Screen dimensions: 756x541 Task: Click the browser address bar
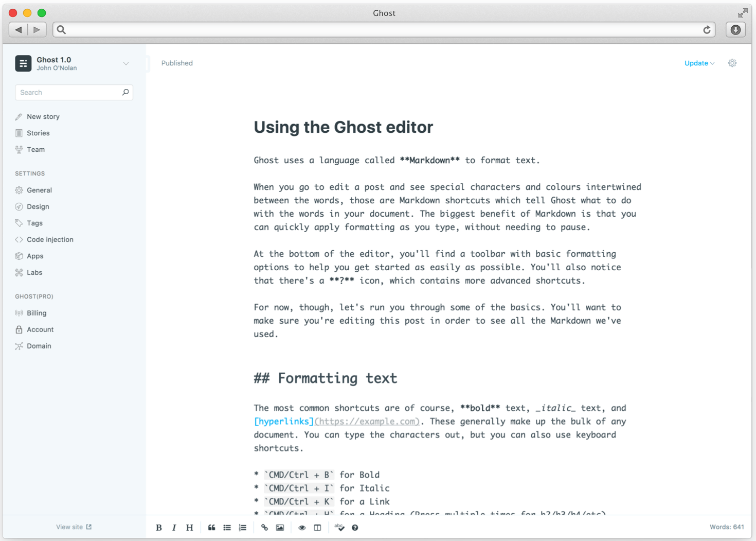point(384,30)
